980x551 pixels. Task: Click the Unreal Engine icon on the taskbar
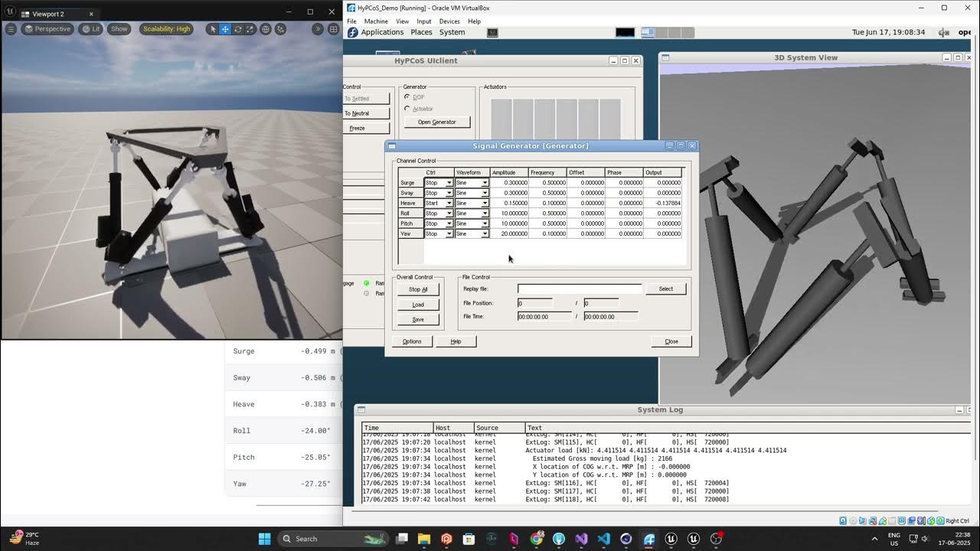[x=671, y=539]
